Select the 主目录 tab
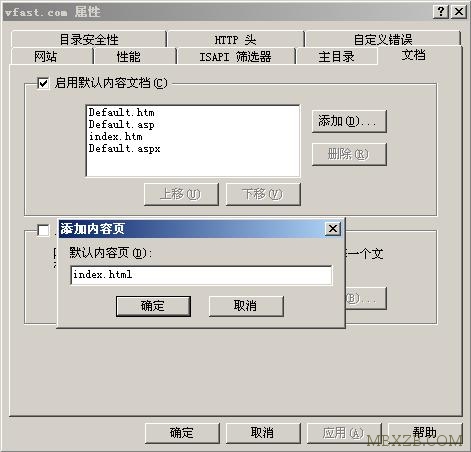The image size is (471, 452). point(337,56)
